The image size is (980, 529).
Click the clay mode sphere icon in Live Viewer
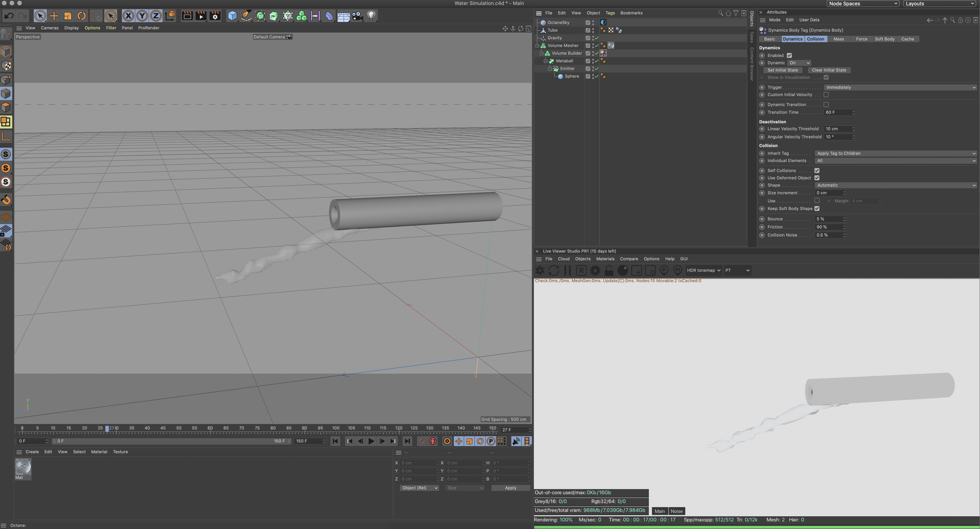tap(623, 270)
